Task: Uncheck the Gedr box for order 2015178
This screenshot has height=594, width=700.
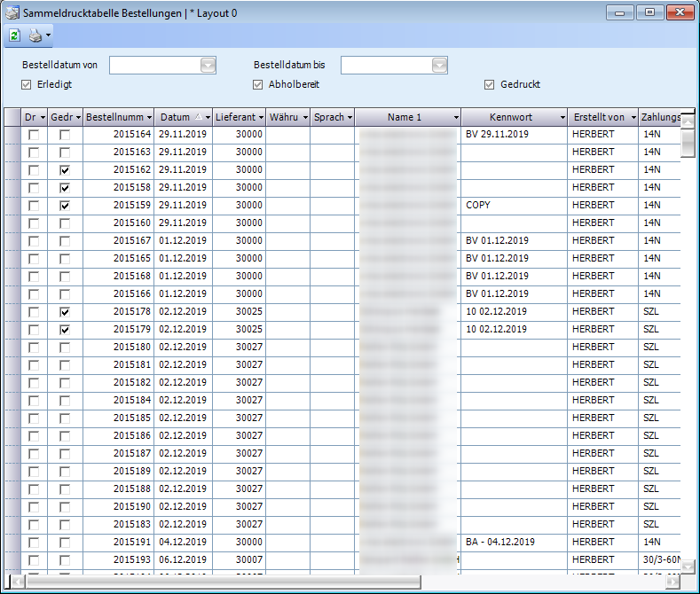Action: [x=65, y=312]
